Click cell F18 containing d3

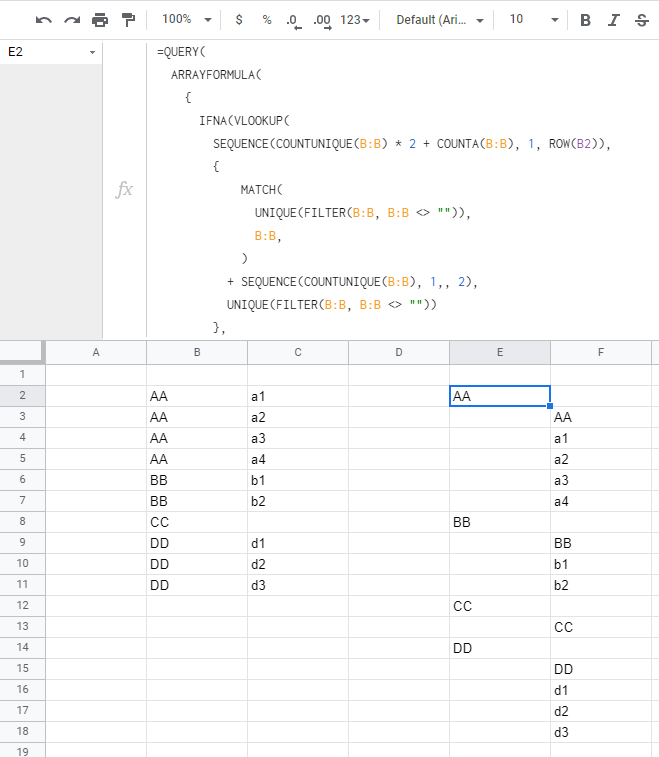601,732
